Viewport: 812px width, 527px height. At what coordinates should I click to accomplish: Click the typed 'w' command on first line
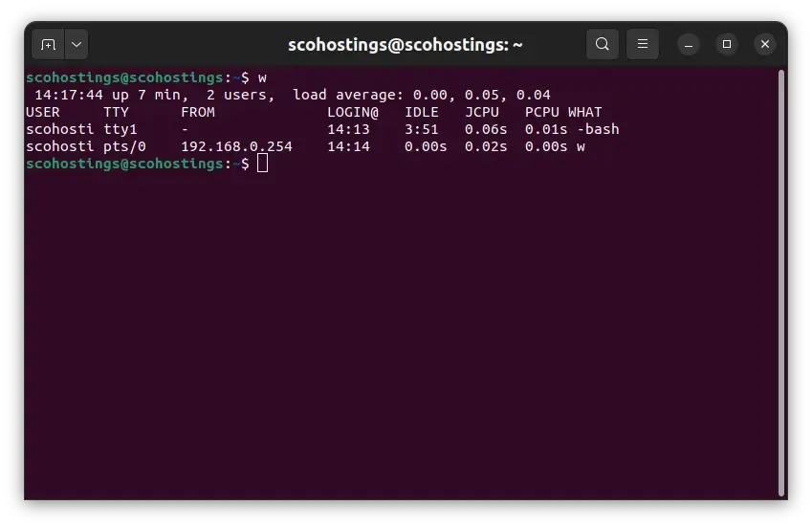coord(263,78)
